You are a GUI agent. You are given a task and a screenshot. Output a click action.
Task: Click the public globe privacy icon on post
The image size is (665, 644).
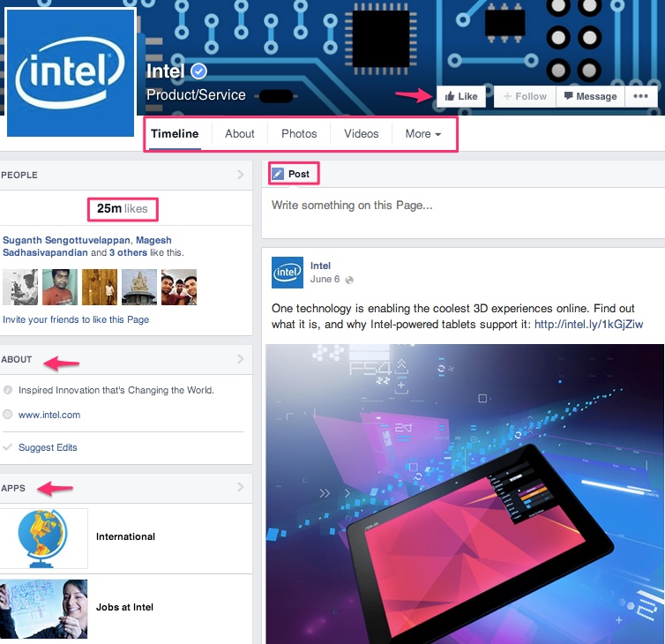point(349,280)
